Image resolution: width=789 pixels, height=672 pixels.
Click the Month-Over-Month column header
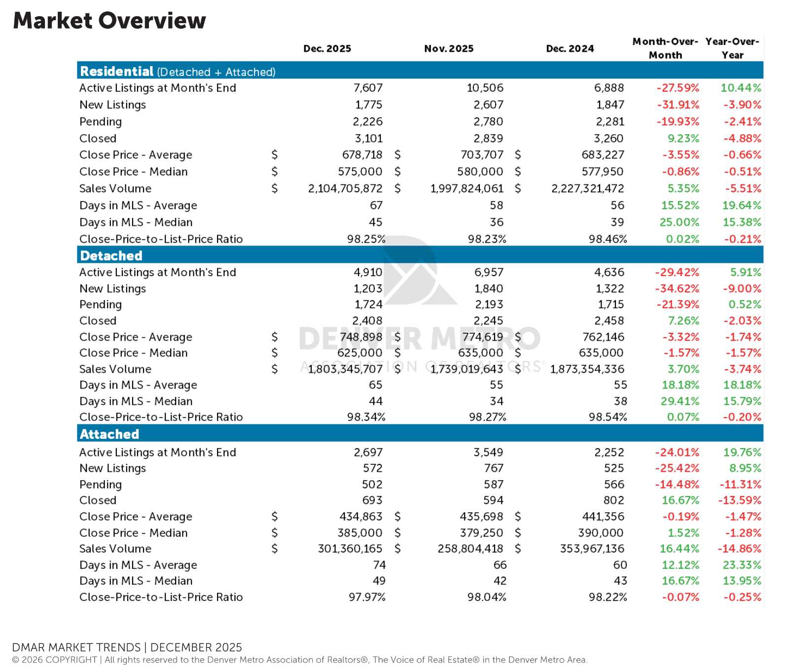665,48
